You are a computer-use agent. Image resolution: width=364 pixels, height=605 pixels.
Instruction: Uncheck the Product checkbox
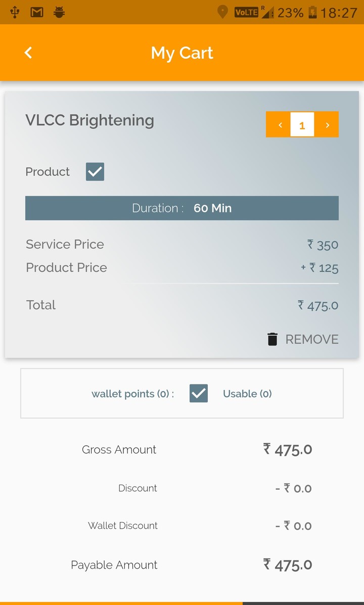click(x=95, y=172)
